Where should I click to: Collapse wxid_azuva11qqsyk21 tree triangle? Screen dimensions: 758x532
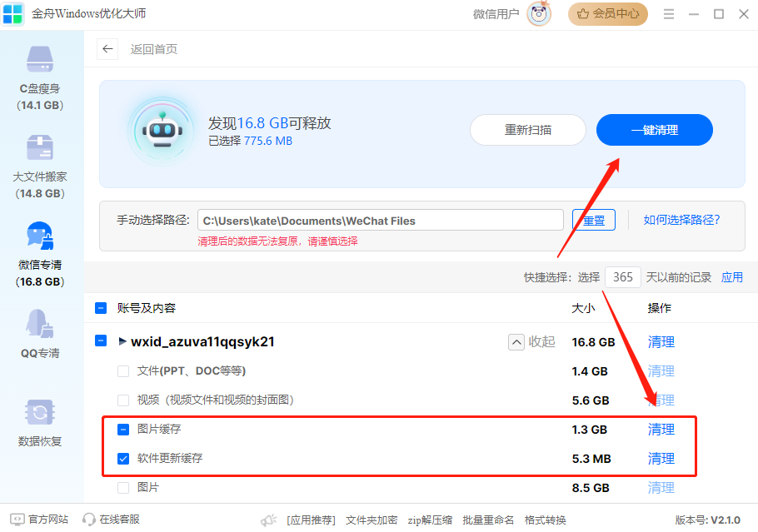tap(122, 341)
